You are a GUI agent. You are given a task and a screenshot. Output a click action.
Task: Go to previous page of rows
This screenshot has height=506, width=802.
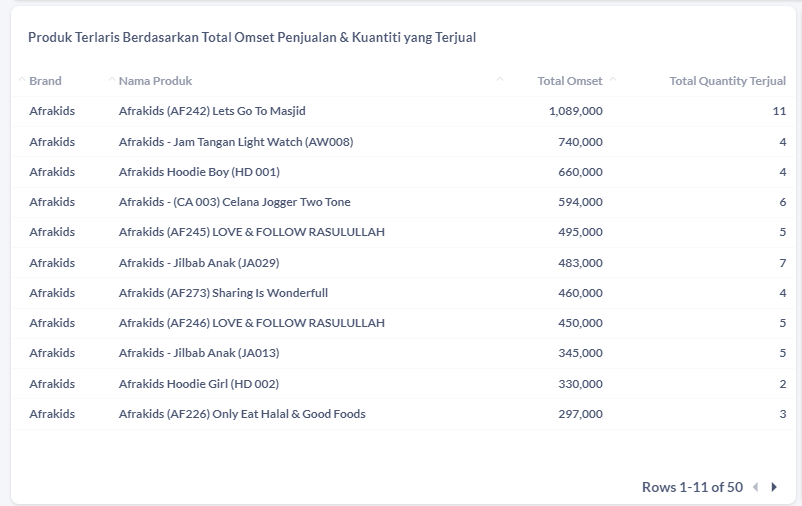click(755, 487)
